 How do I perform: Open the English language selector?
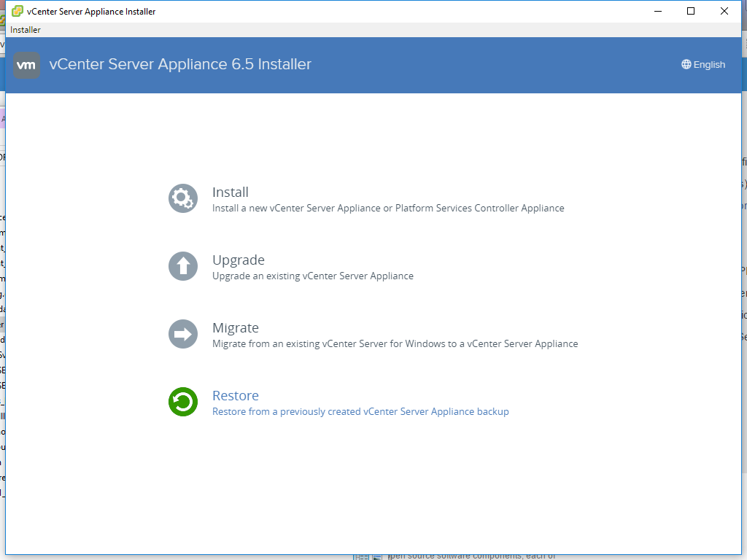pyautogui.click(x=703, y=64)
